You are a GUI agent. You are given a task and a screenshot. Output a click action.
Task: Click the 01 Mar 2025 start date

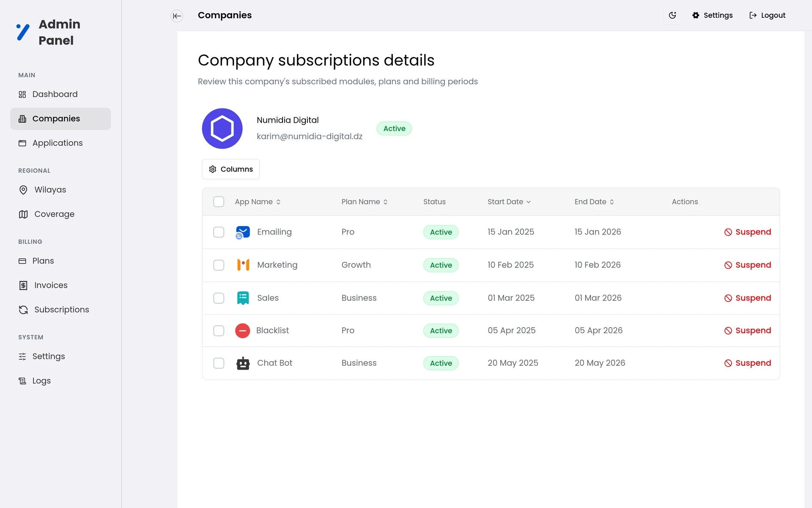coord(511,298)
